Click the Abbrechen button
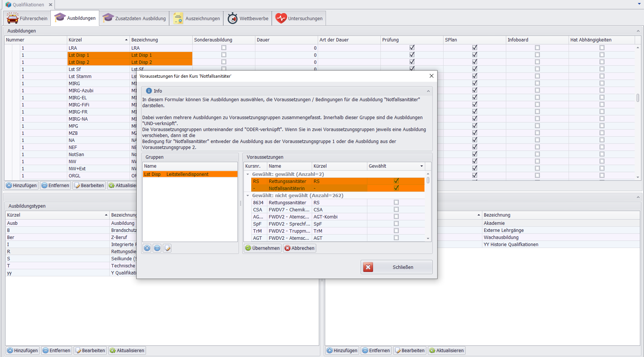The height and width of the screenshot is (357, 644). tap(299, 248)
